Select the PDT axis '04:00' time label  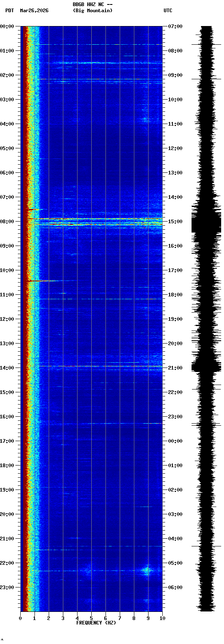pyautogui.click(x=7, y=124)
